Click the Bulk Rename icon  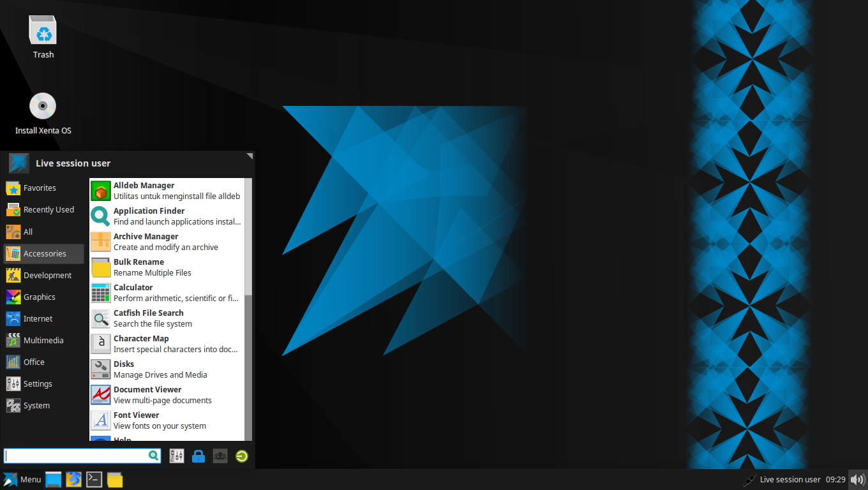coord(101,267)
